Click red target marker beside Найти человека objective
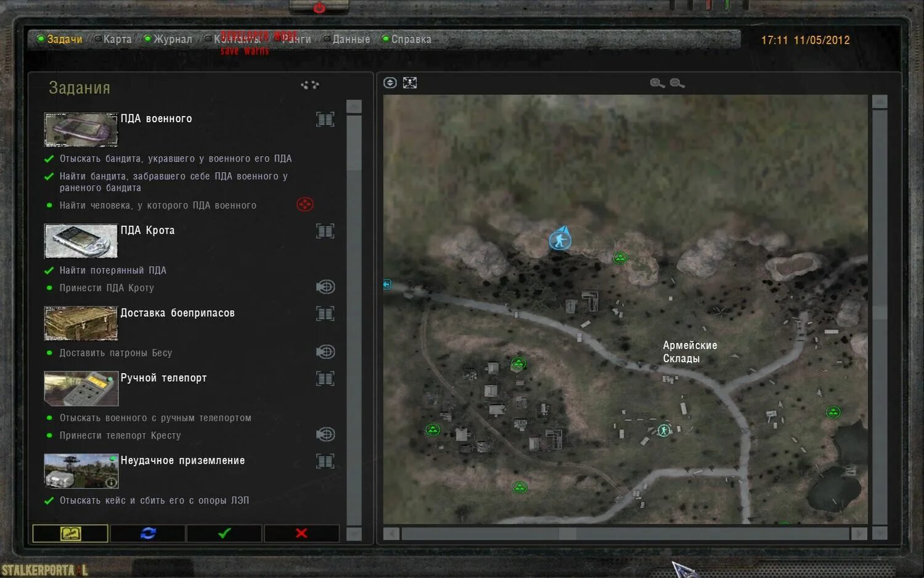924x578 pixels. pos(305,204)
